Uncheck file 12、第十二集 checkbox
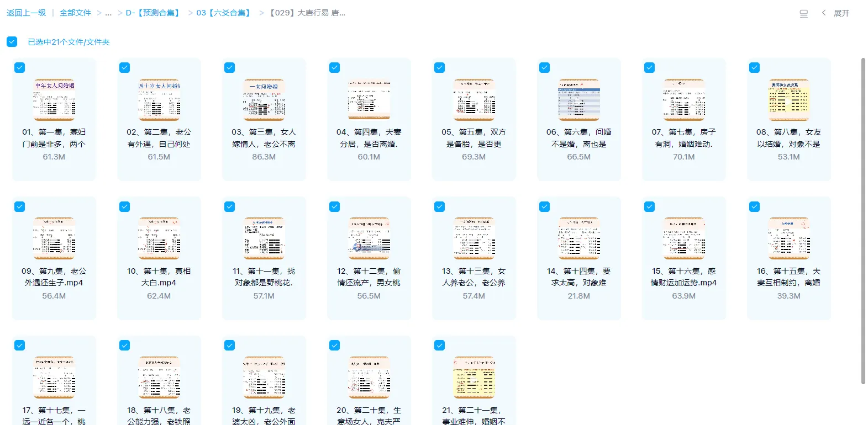Image resolution: width=868 pixels, height=425 pixels. (x=335, y=206)
